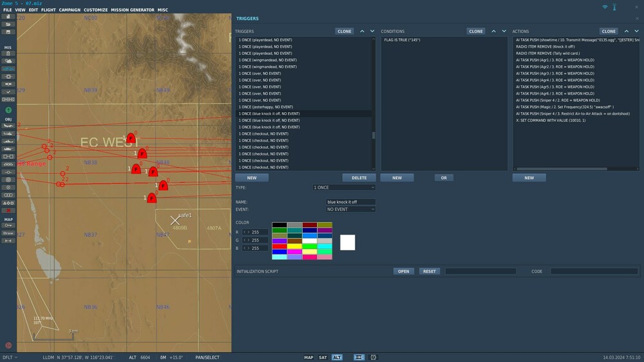Click the open mission folder icon
This screenshot has height=362, width=644.
coord(8,24)
